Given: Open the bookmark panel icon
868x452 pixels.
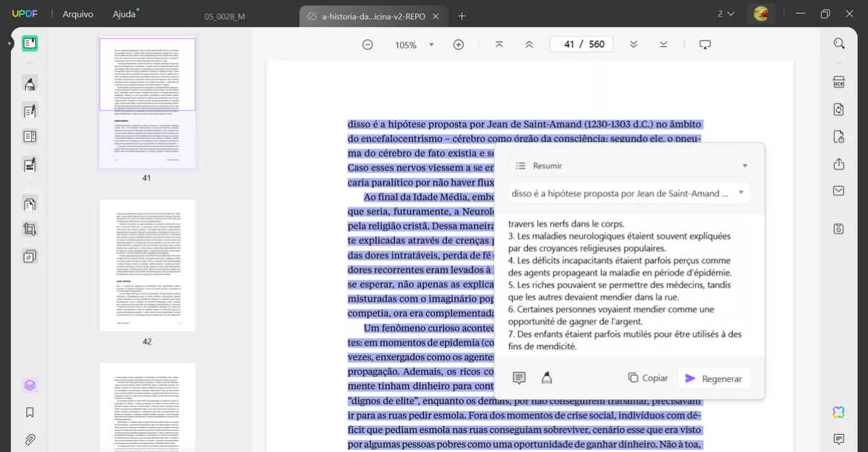Looking at the screenshot, I should [x=30, y=412].
